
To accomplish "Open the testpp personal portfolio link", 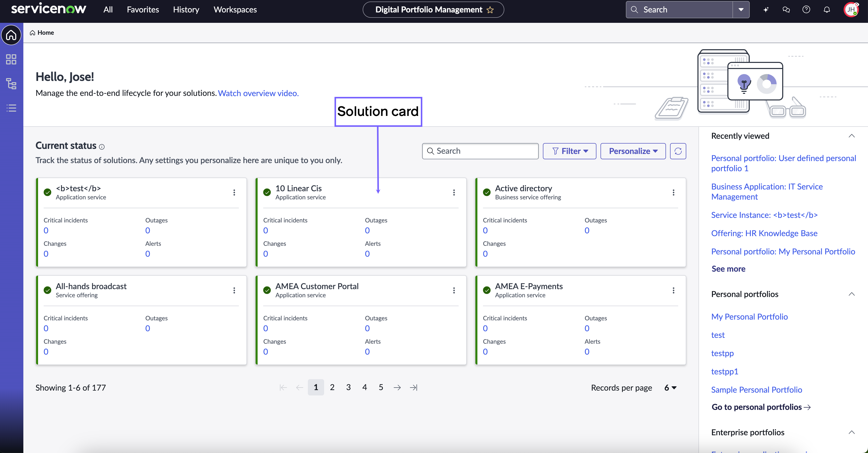I will pos(722,353).
